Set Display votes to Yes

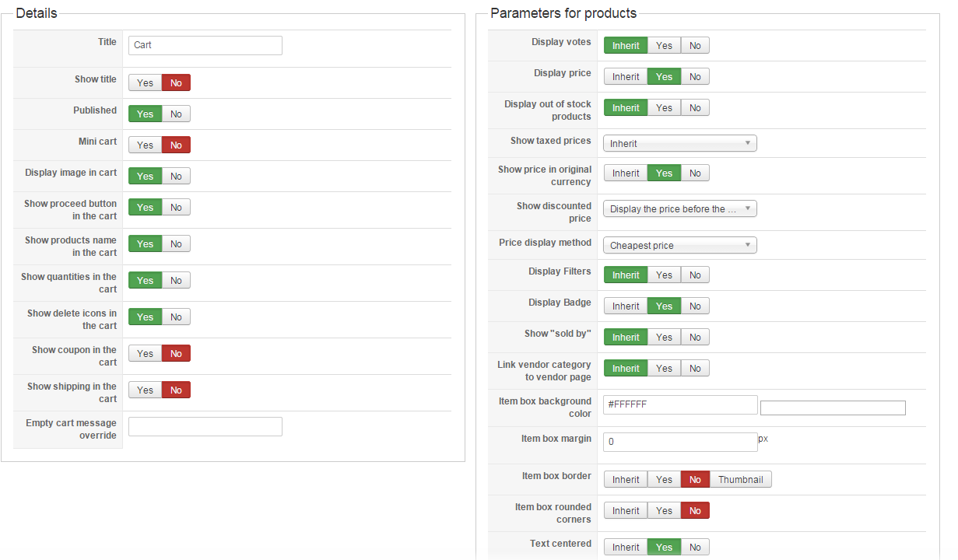664,45
